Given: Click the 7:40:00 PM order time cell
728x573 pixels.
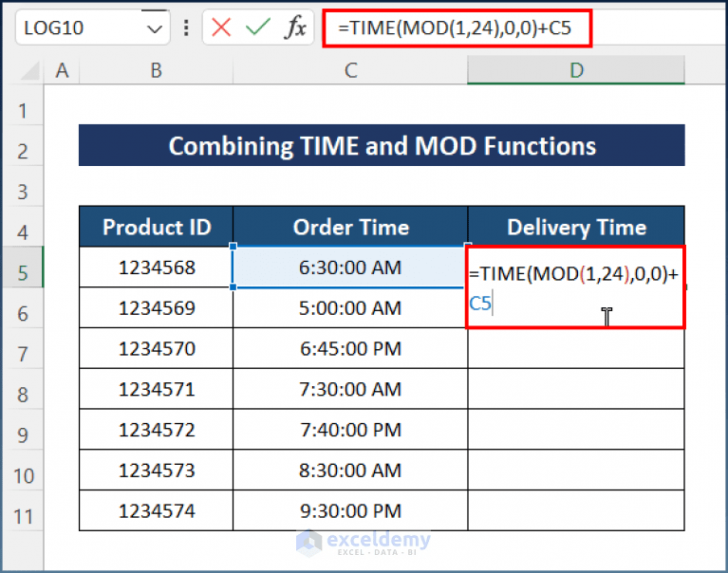Looking at the screenshot, I should (x=350, y=430).
